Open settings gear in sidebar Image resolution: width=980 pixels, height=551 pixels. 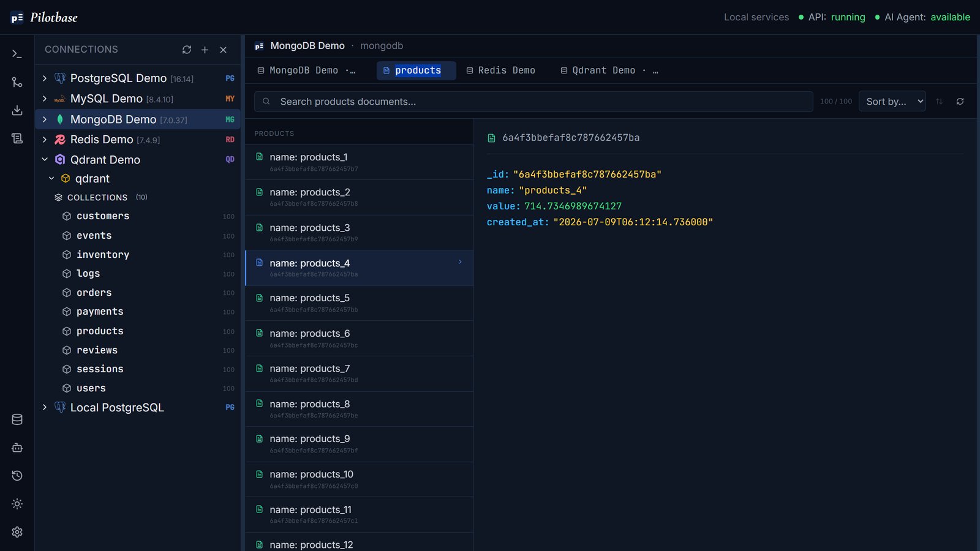click(x=17, y=532)
